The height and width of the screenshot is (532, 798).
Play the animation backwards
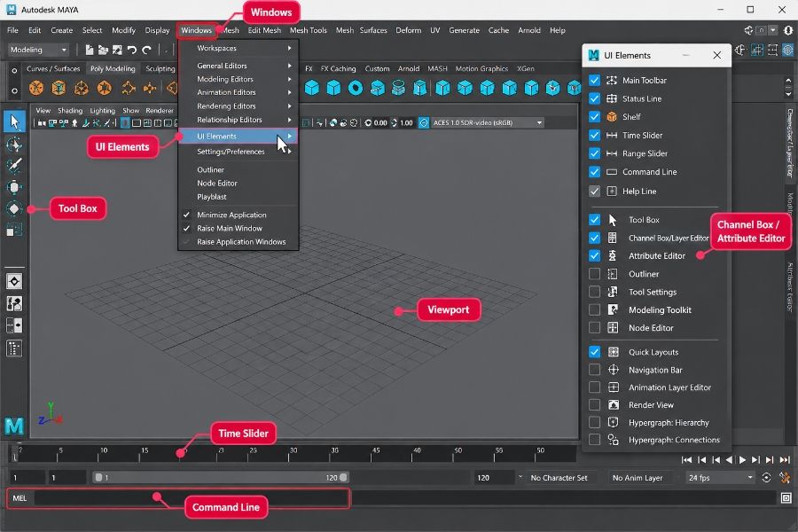click(x=730, y=459)
